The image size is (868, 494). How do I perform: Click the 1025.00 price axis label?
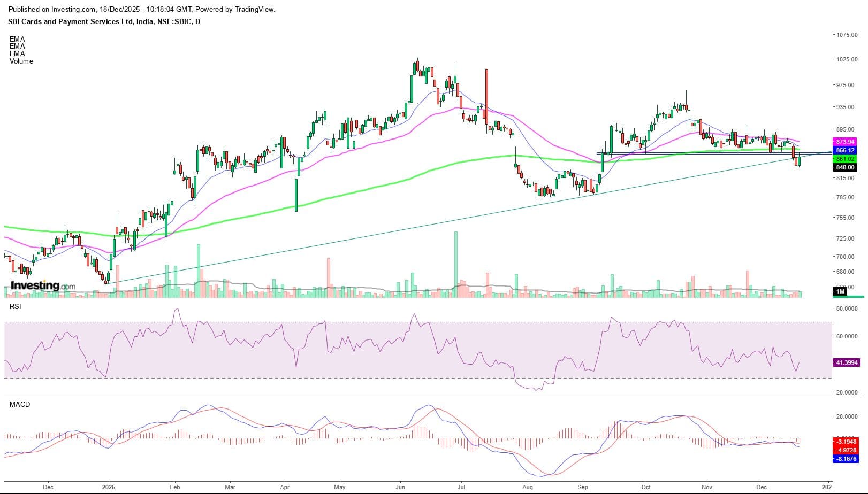847,59
